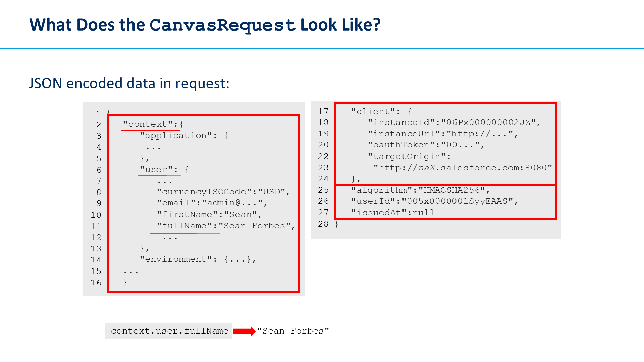Click the "targetOrigin": line
644x362 pixels.
[409, 157]
